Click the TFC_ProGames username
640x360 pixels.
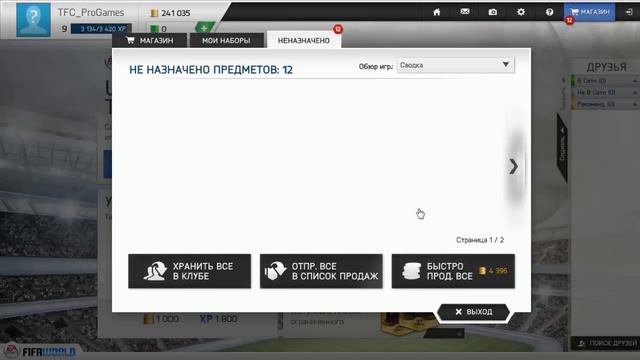coord(91,13)
